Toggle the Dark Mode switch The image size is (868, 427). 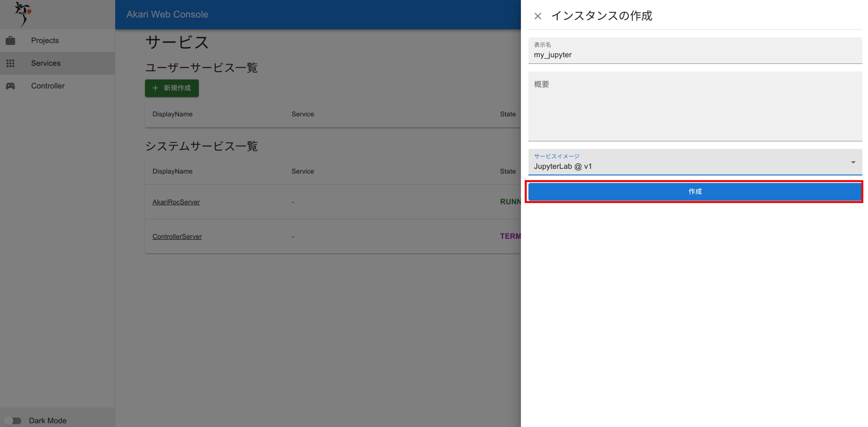13,420
